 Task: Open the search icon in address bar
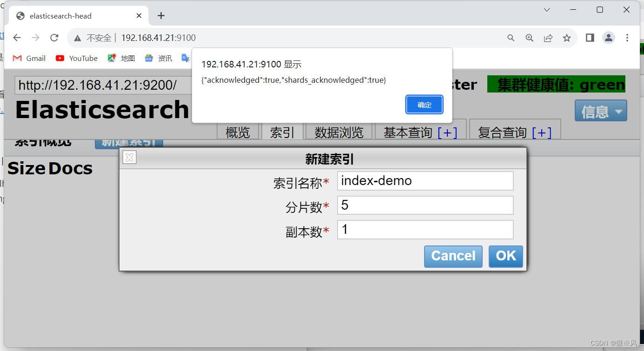511,38
